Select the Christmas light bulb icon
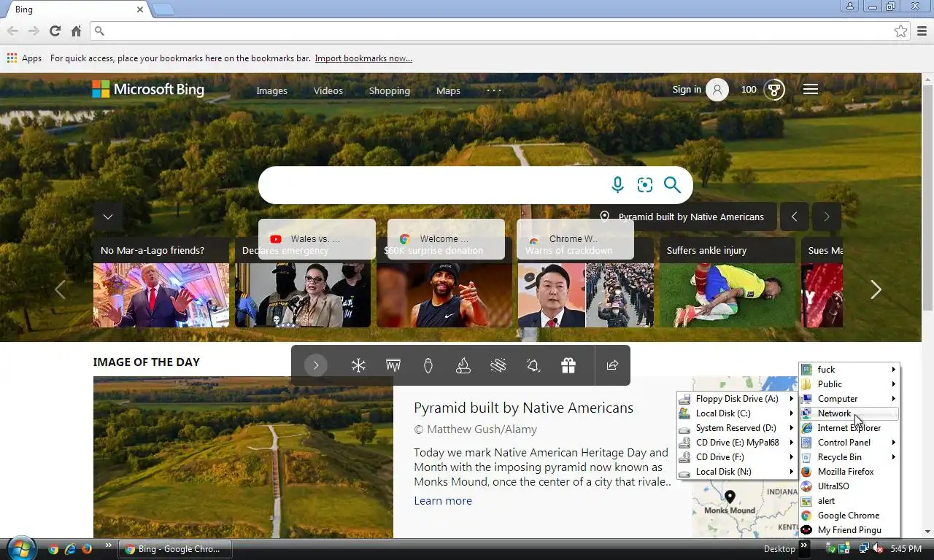 [x=428, y=365]
